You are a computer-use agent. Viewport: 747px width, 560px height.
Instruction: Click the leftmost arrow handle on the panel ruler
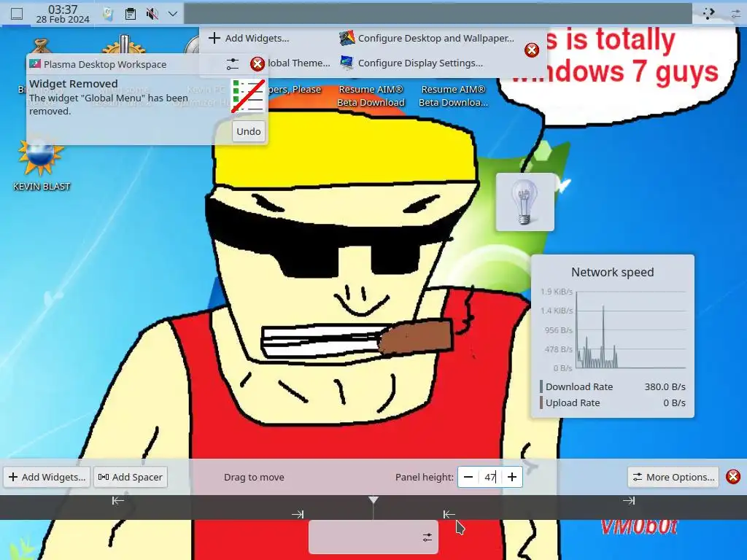(117, 500)
